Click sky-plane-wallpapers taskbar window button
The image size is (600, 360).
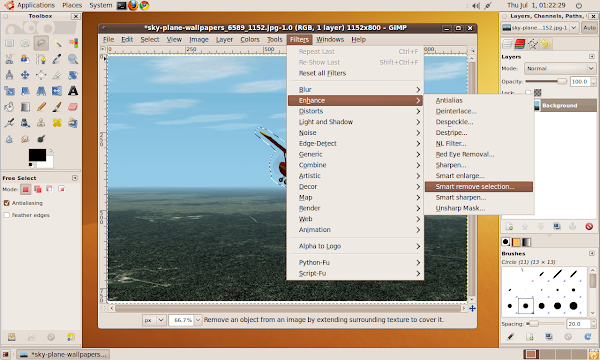click(x=63, y=355)
